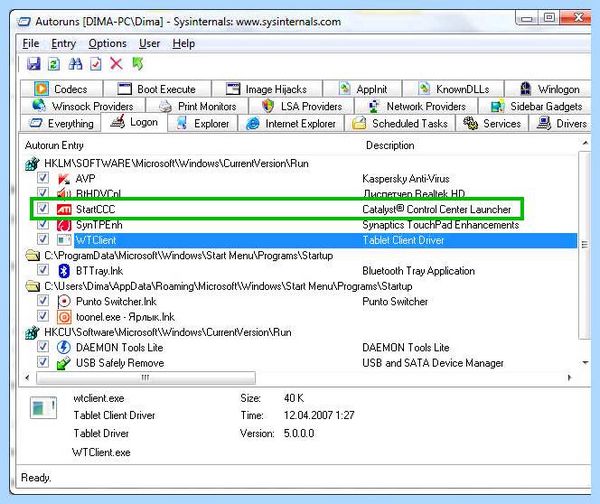Uncheck the Punto Switcher.lnk checkbox
The image size is (600, 504).
coord(43,300)
